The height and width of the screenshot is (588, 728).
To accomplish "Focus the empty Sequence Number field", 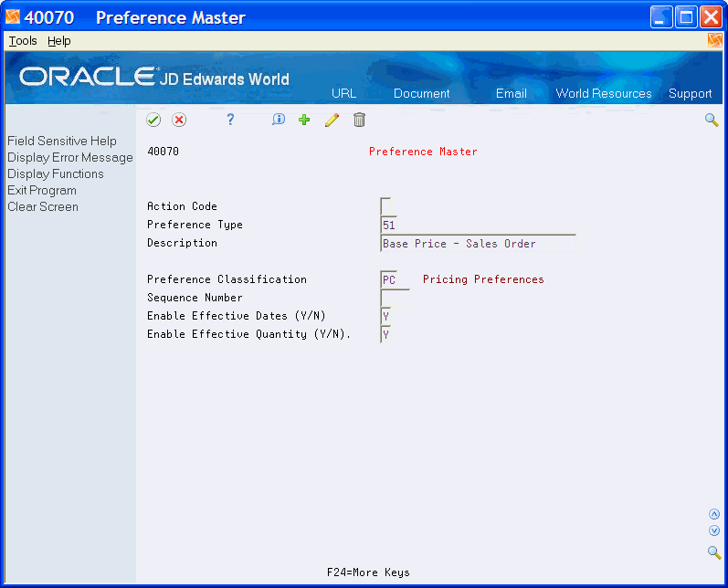I will point(396,298).
